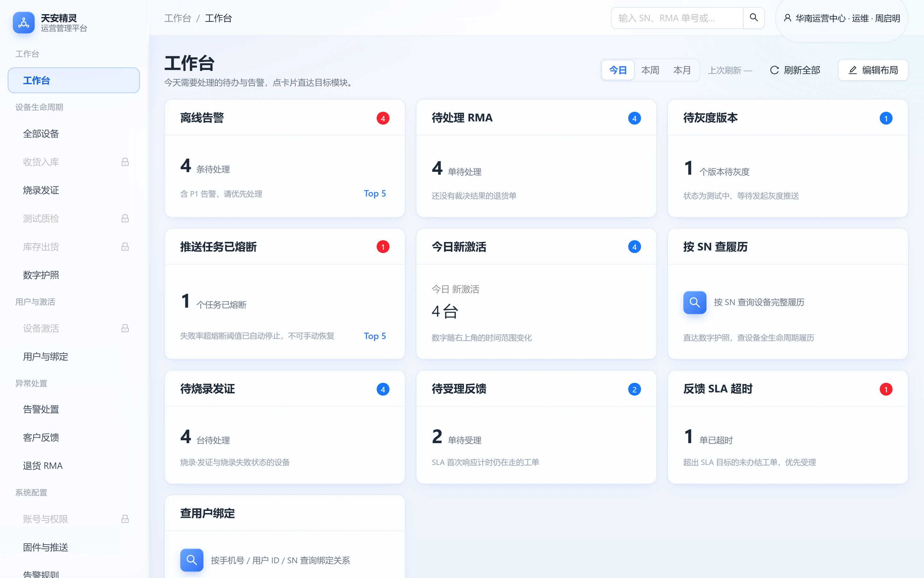Viewport: 924px width, 578px height.
Task: Click 按 SN 查询设备完整履历 text
Action: [759, 302]
